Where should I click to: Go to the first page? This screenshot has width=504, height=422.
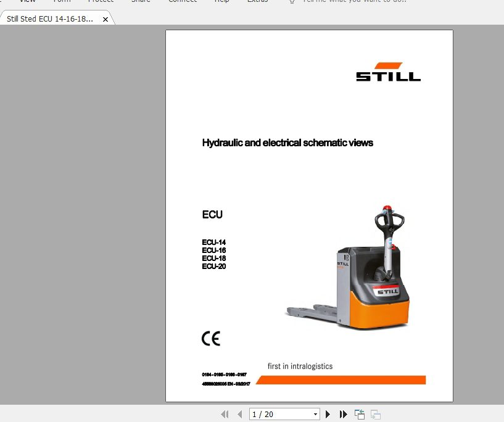click(x=225, y=414)
